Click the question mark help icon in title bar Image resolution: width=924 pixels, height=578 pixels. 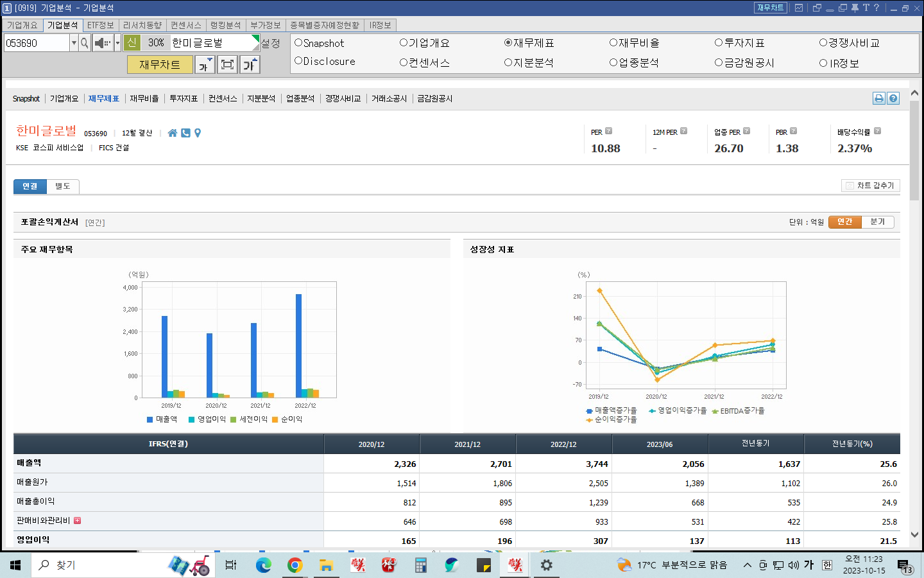click(x=877, y=8)
